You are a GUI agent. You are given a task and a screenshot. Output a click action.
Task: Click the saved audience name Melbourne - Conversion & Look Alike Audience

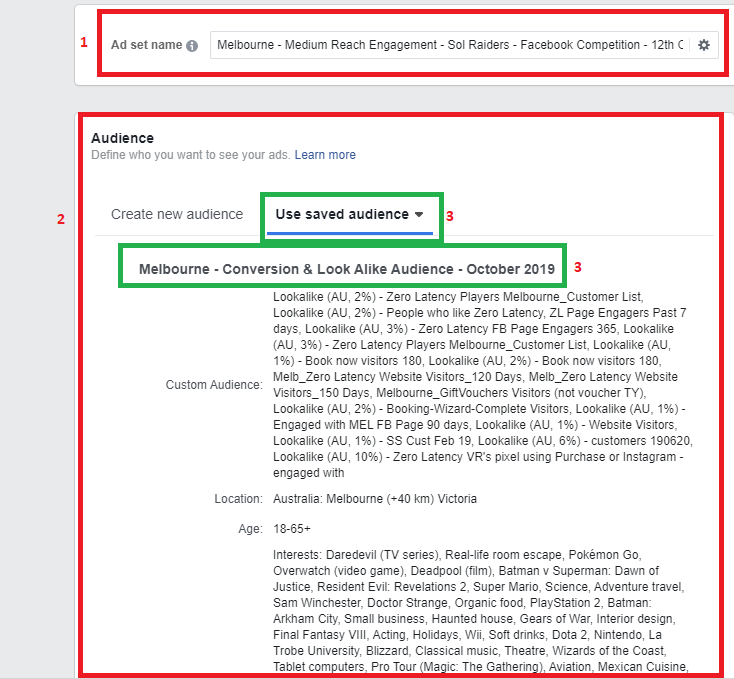coord(346,269)
